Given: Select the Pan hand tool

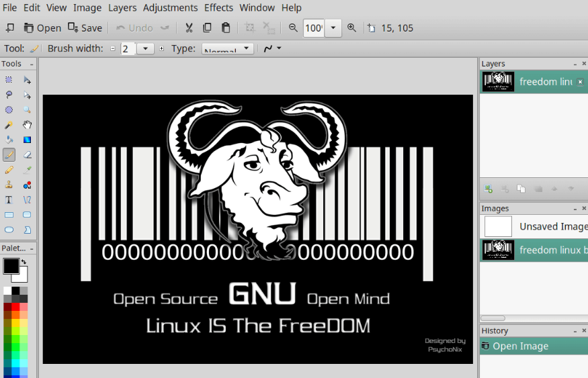Looking at the screenshot, I should coord(27,125).
